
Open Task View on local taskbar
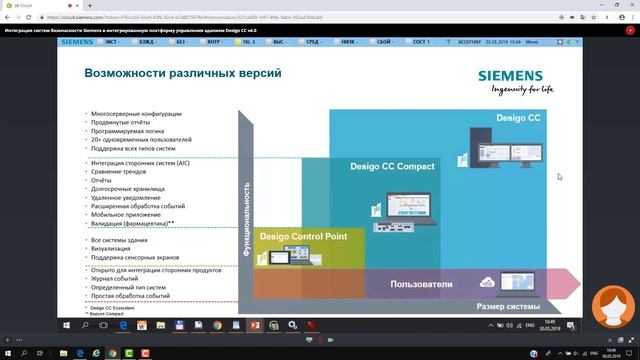(40, 353)
